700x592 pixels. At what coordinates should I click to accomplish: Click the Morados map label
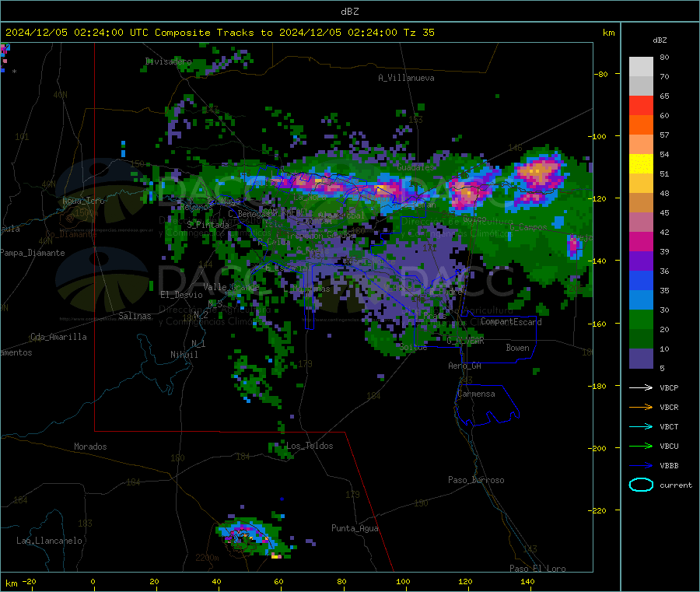[90, 447]
